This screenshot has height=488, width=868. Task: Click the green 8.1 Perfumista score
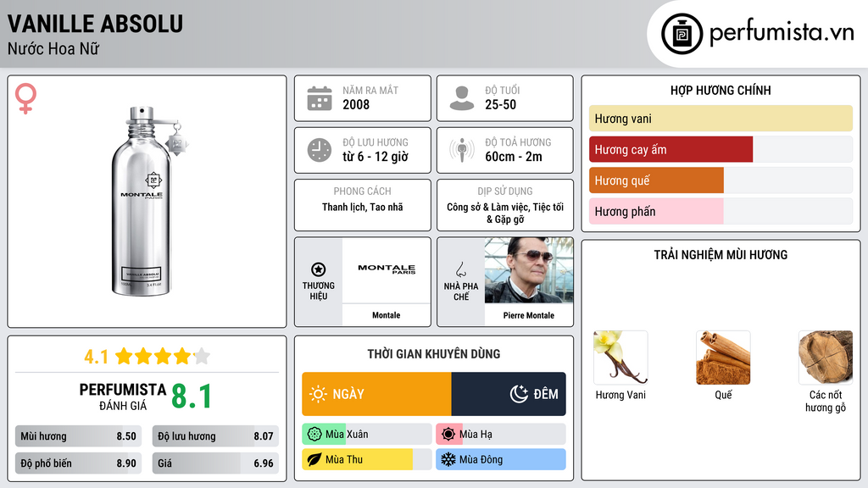point(192,396)
